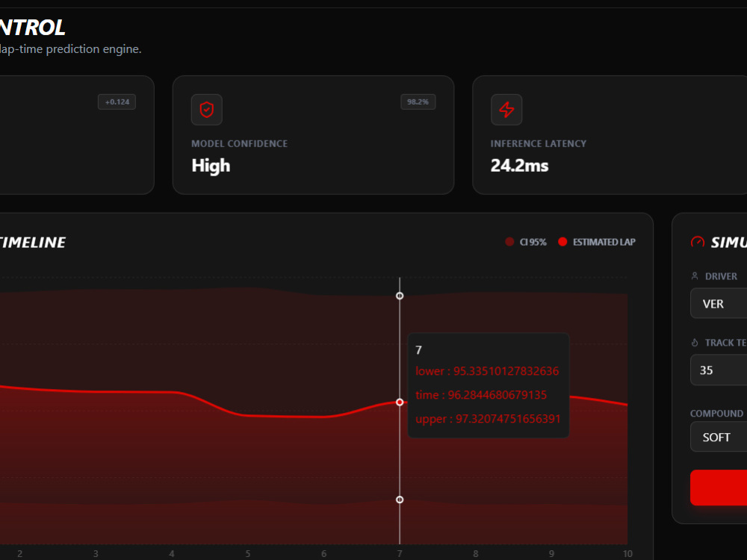Click the lower bound point at lap 7
This screenshot has width=747, height=560.
tap(400, 500)
